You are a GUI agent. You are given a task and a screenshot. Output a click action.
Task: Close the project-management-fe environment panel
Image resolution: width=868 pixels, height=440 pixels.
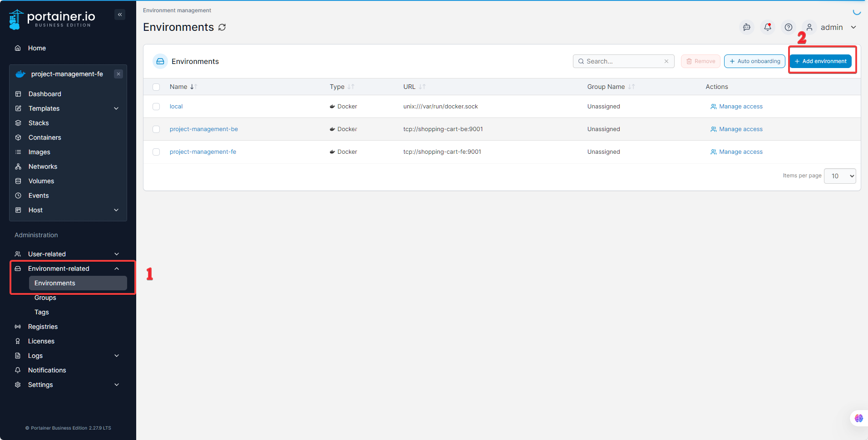[x=118, y=74]
